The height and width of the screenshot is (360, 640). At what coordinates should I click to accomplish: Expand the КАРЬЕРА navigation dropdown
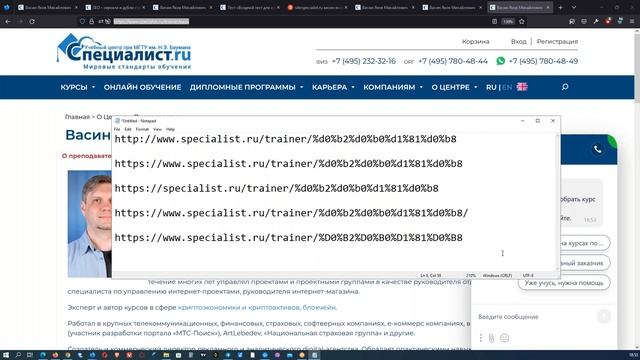(x=333, y=87)
